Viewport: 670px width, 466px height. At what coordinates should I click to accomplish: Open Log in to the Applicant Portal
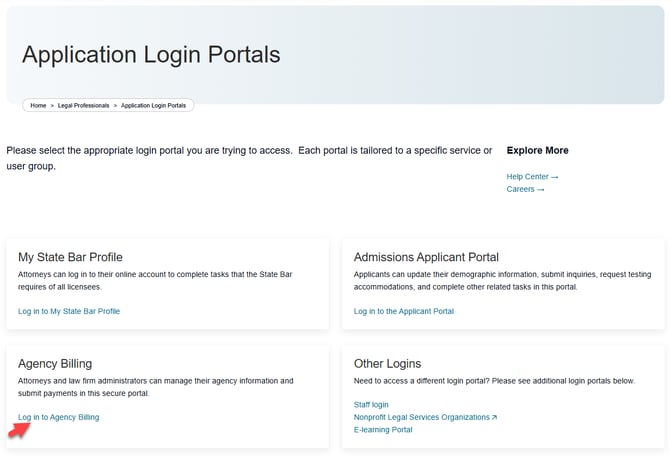pos(403,311)
